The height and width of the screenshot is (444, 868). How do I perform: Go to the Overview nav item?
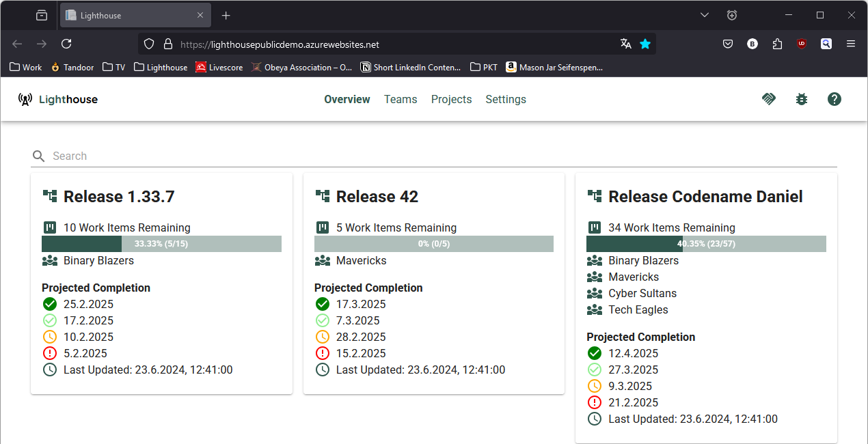(x=347, y=100)
